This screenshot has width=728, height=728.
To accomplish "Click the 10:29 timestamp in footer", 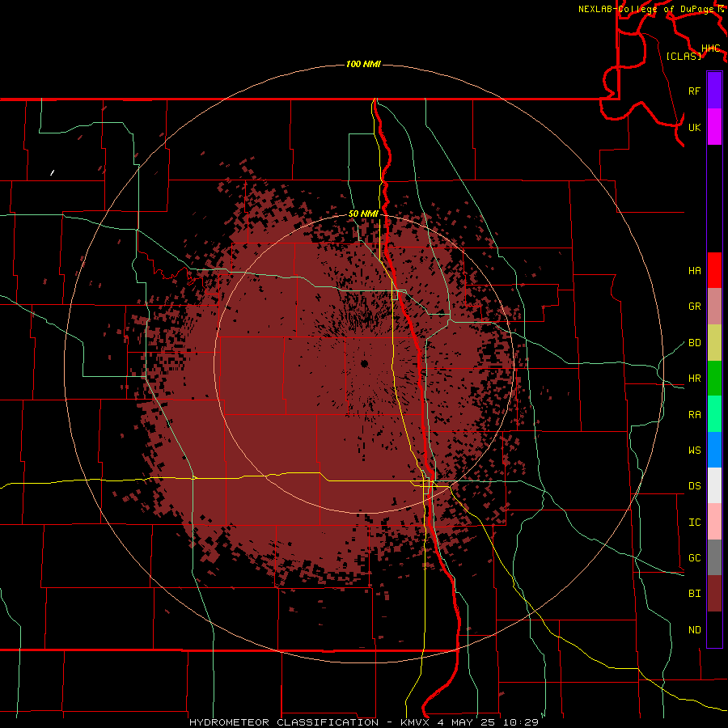I will [522, 722].
